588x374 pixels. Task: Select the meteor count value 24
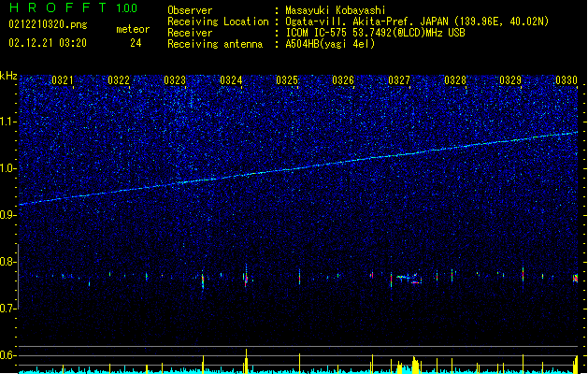pos(136,43)
